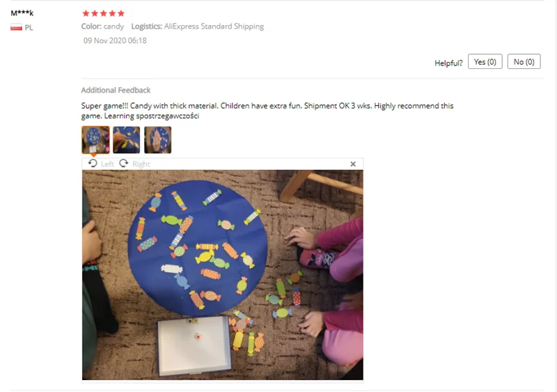Select the first highlighted review thumbnail
Image resolution: width=557 pixels, height=392 pixels.
(95, 140)
